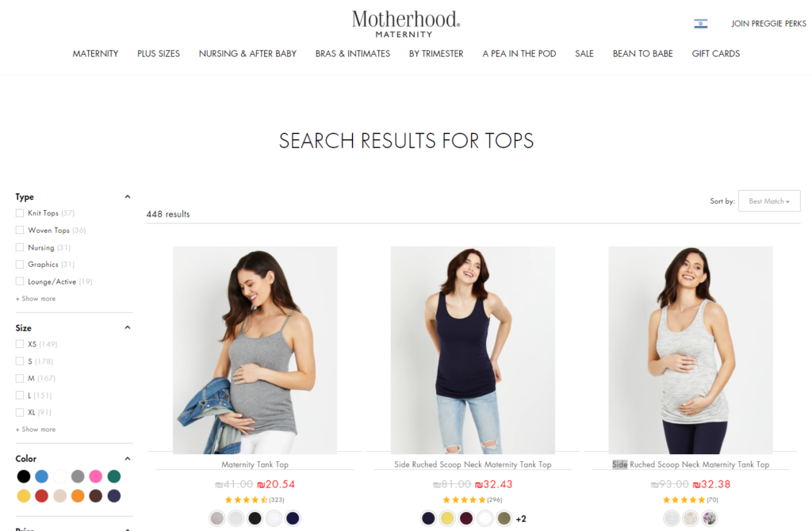Image resolution: width=812 pixels, height=531 pixels.
Task: Filter by pink color swatch
Action: [x=96, y=476]
